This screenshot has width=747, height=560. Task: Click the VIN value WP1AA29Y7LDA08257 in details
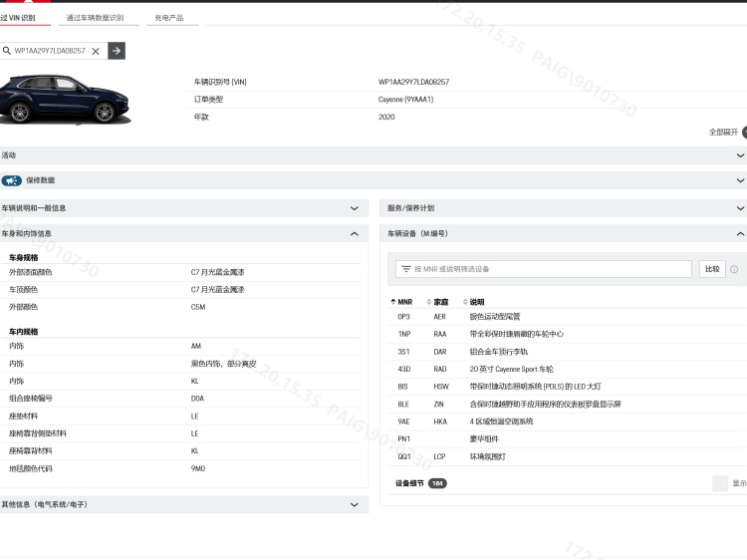pos(413,82)
